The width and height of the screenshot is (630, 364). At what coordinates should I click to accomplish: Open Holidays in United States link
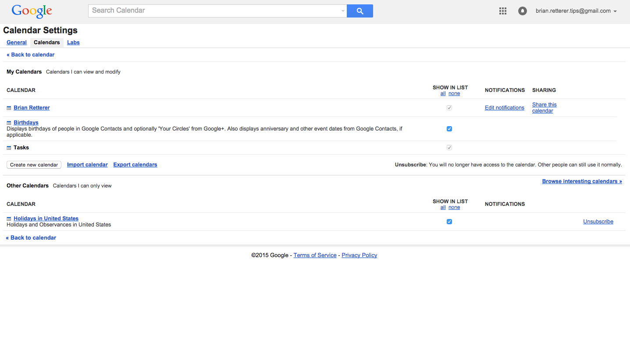point(46,219)
